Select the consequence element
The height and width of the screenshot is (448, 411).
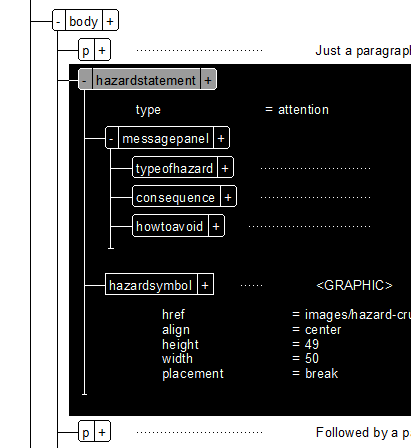tap(176, 197)
